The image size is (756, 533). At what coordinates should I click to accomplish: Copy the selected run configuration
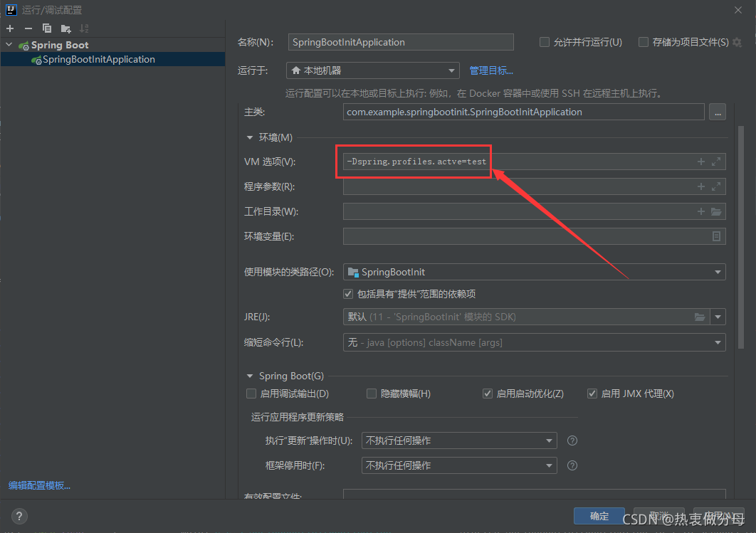coord(47,28)
